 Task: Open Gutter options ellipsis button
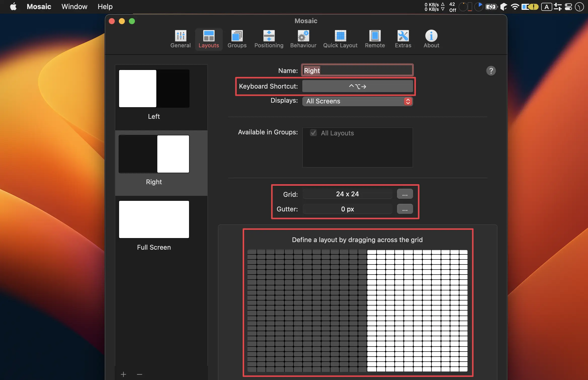[405, 209]
